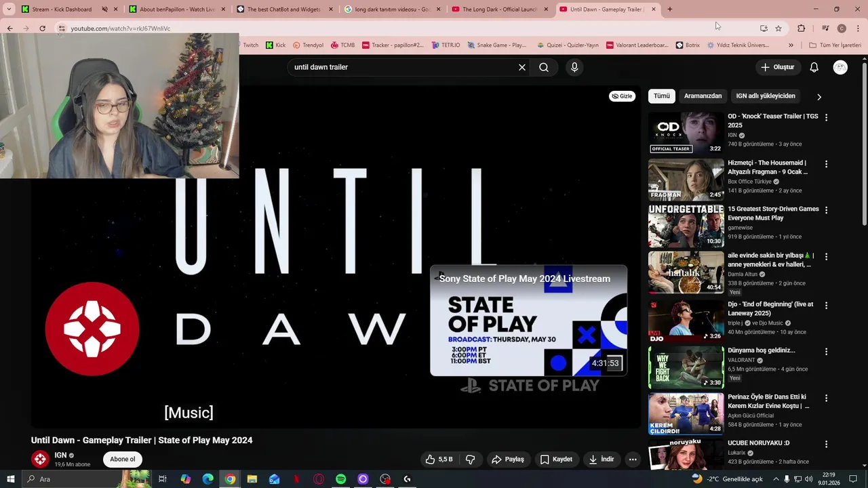Open the 'Tüm Yer İşaretleri' folder

[x=835, y=45]
